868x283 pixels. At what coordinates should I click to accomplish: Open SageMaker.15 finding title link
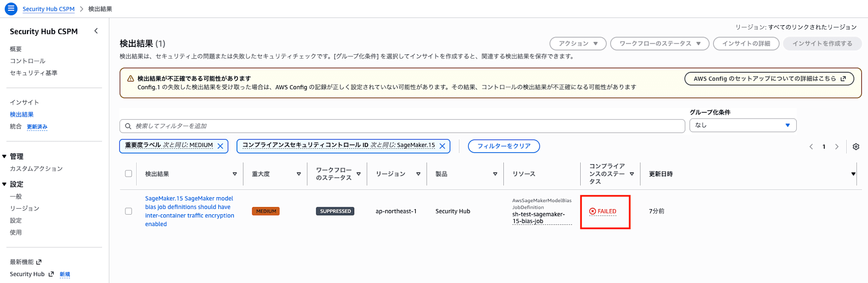[x=190, y=211]
